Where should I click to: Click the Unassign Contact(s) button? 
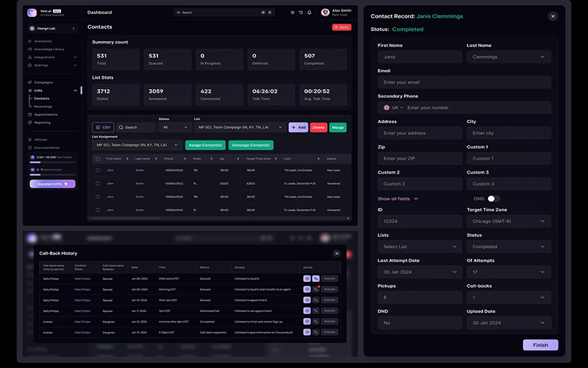pos(251,145)
